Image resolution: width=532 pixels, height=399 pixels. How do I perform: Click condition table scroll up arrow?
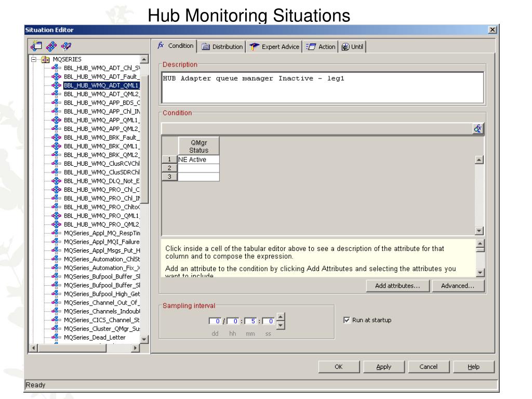click(x=479, y=159)
